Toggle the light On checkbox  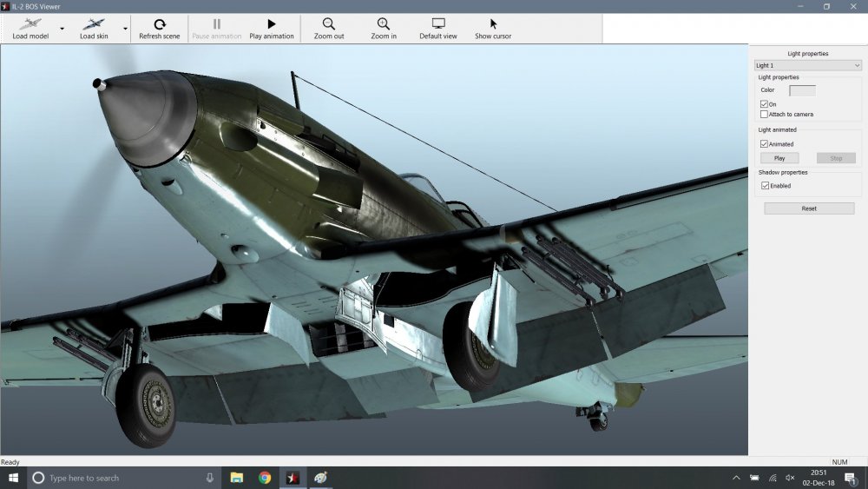(x=764, y=104)
